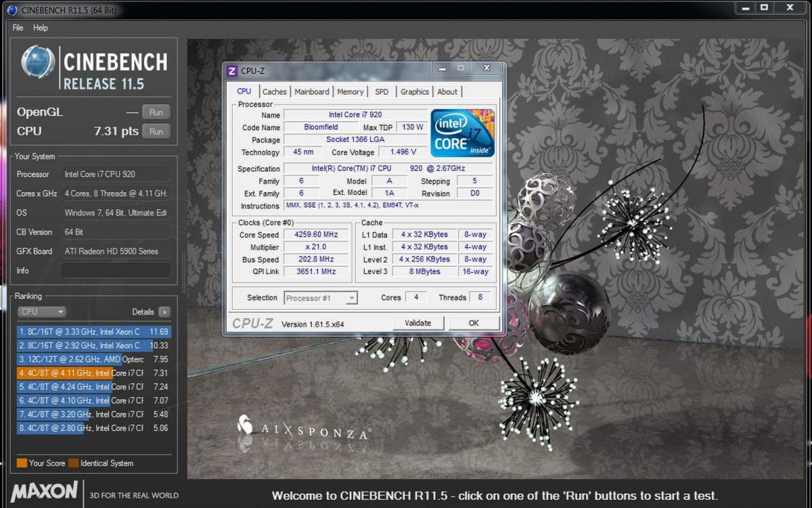Click the Details arrow button in Ranking
Viewport: 812px width, 508px height.
tap(164, 312)
